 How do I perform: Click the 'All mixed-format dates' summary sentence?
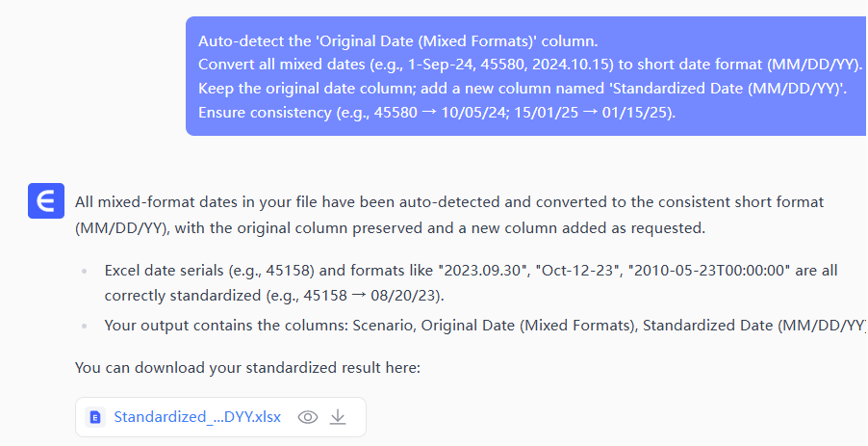click(448, 203)
